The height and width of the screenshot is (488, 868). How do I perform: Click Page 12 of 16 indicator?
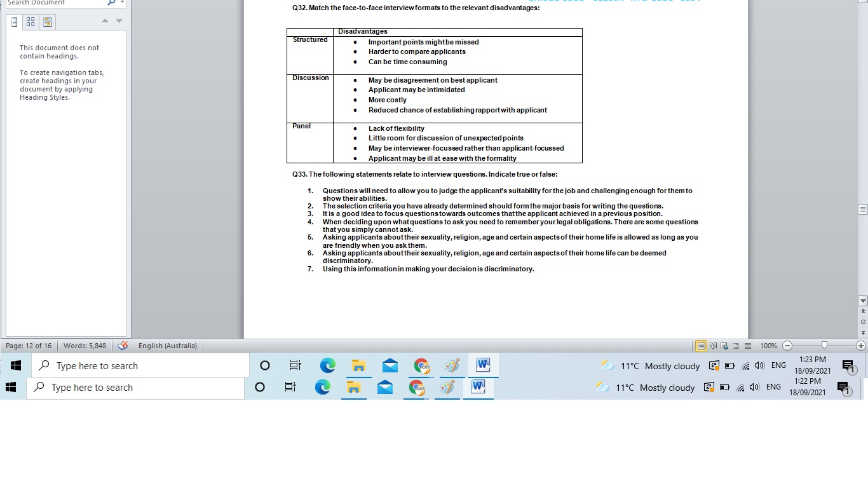tap(29, 346)
